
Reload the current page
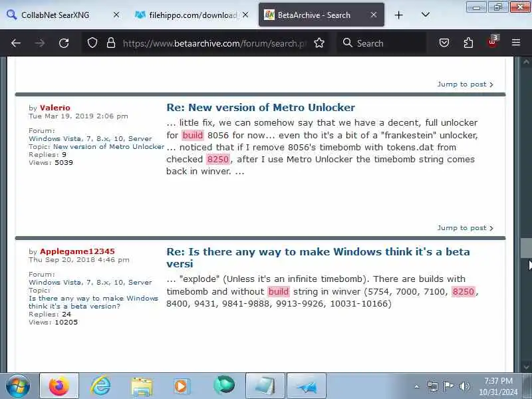click(x=64, y=43)
